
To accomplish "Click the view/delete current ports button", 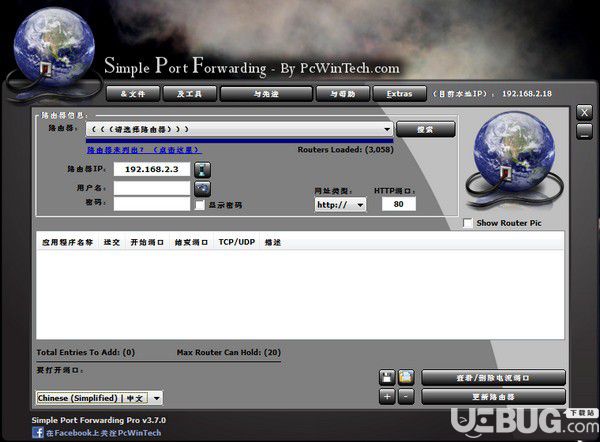I will [x=493, y=378].
